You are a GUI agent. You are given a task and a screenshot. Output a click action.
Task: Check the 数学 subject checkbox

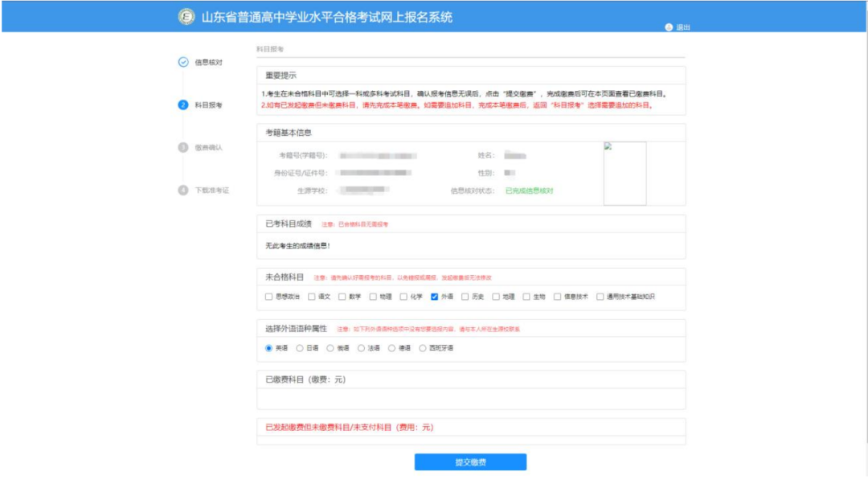pos(342,297)
